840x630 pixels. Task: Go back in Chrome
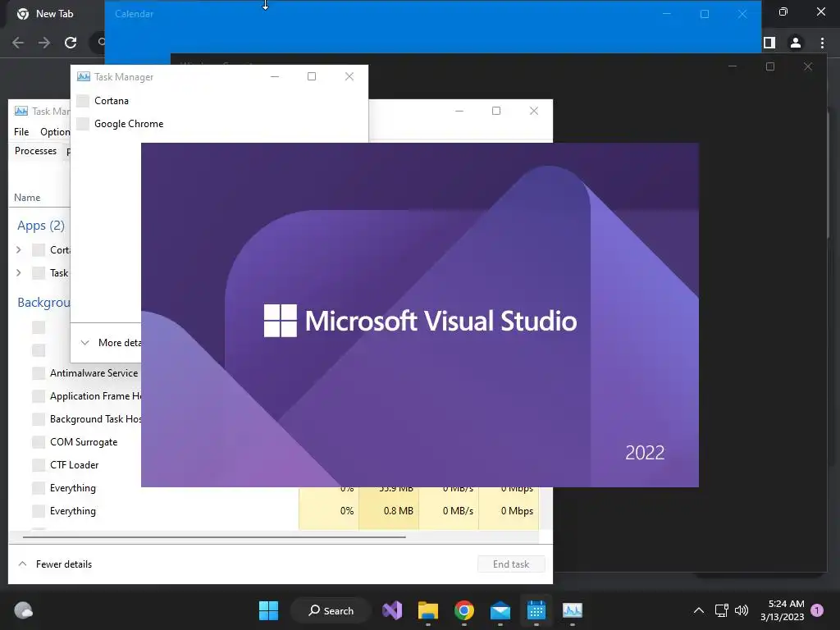click(x=18, y=43)
